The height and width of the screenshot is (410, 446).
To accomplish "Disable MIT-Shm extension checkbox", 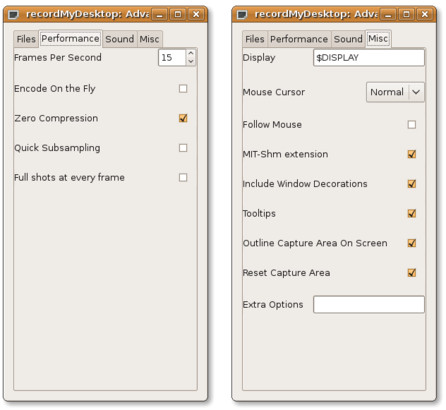I will click(412, 154).
